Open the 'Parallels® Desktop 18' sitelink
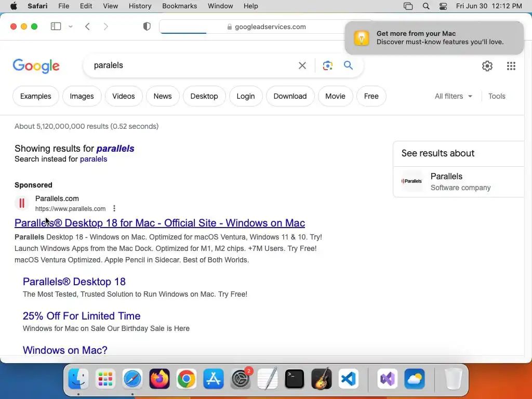 pyautogui.click(x=74, y=282)
